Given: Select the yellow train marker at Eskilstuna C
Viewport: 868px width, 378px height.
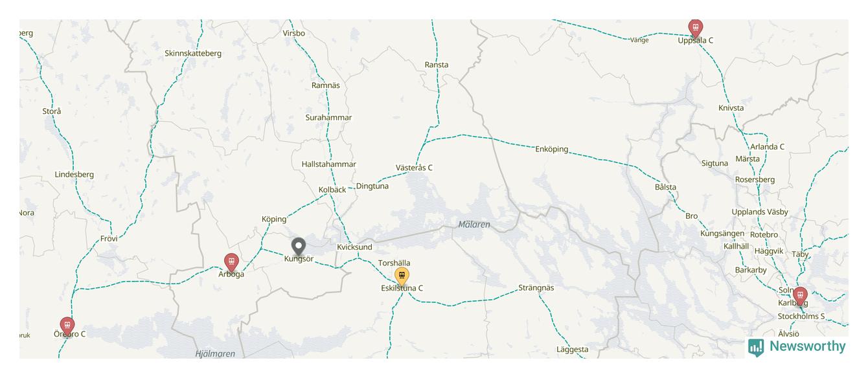Looking at the screenshot, I should [402, 276].
